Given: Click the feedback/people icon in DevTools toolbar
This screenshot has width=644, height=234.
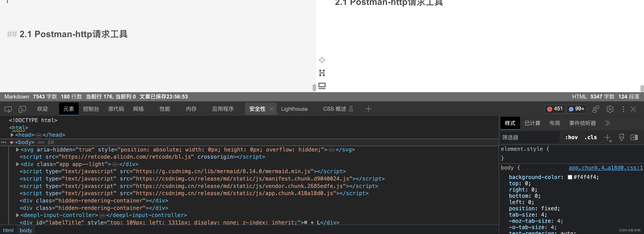Looking at the screenshot, I should click(596, 109).
